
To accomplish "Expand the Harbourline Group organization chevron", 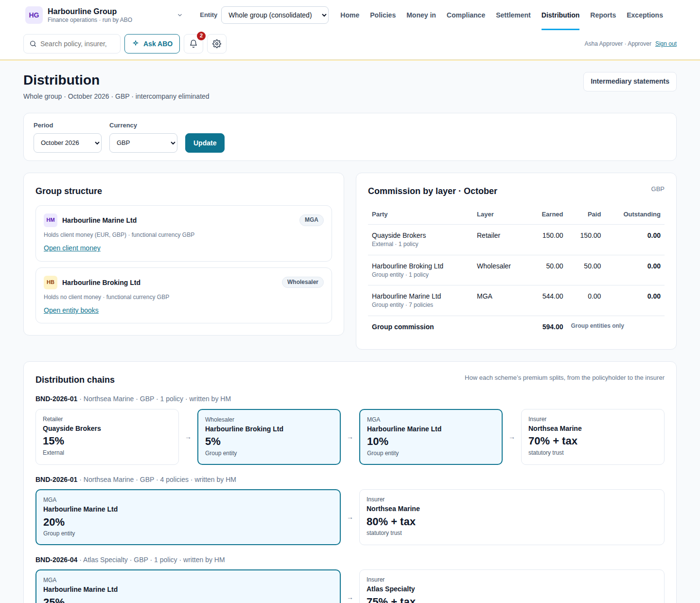I will click(x=180, y=15).
